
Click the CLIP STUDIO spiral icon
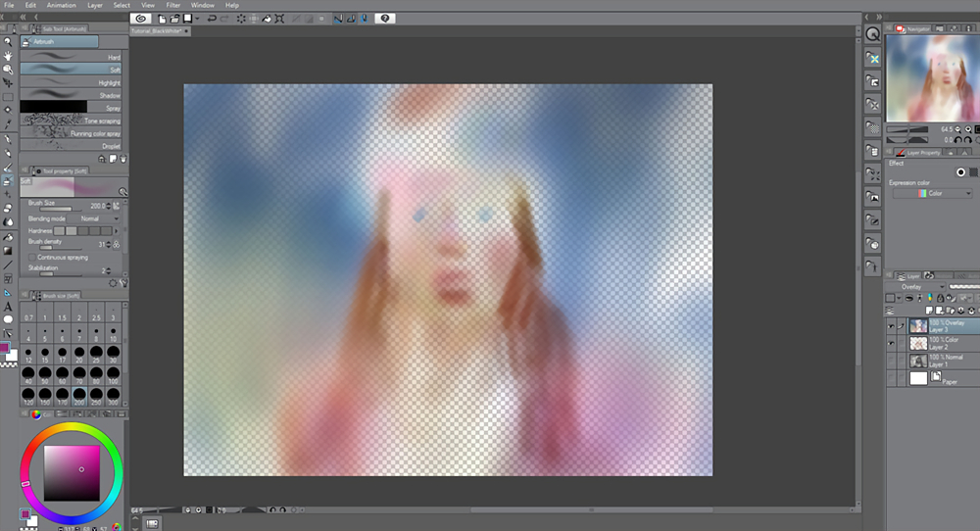(x=141, y=18)
